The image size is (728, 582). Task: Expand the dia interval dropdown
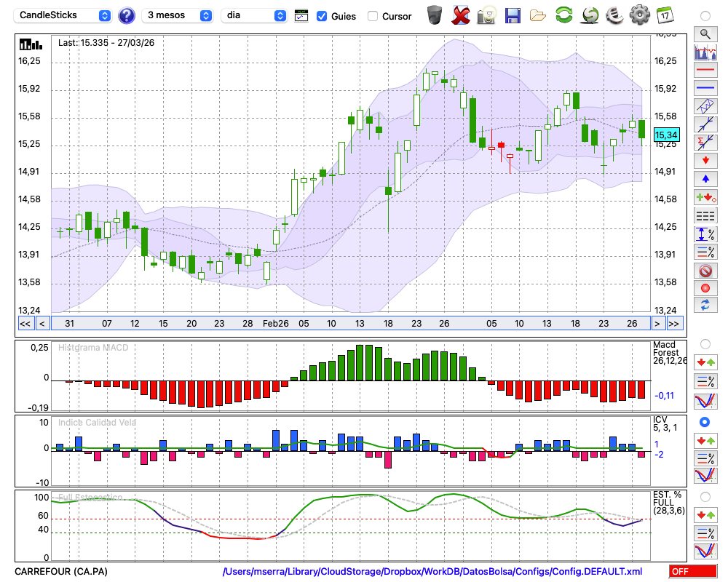(254, 15)
